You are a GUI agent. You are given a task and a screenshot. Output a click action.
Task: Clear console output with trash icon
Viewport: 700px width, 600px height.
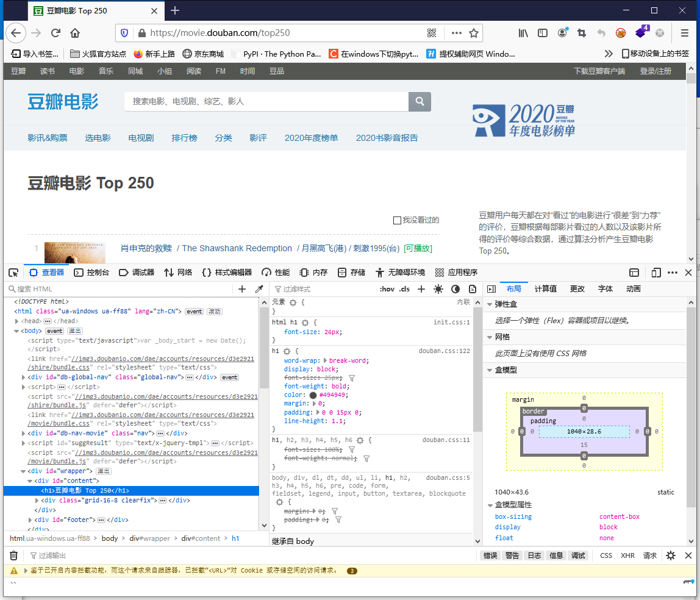[13, 555]
